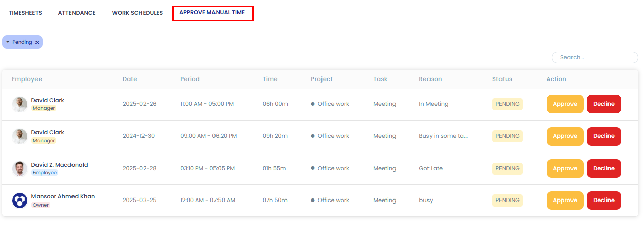Image resolution: width=644 pixels, height=239 pixels.
Task: Approve Mansoor Ahmed Khan's time request
Action: [564, 201]
